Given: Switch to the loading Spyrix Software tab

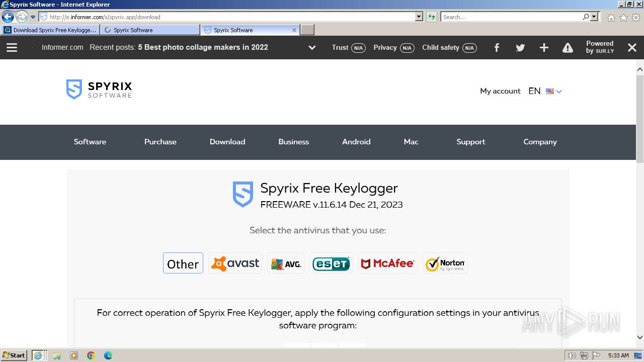Looking at the screenshot, I should 150,30.
